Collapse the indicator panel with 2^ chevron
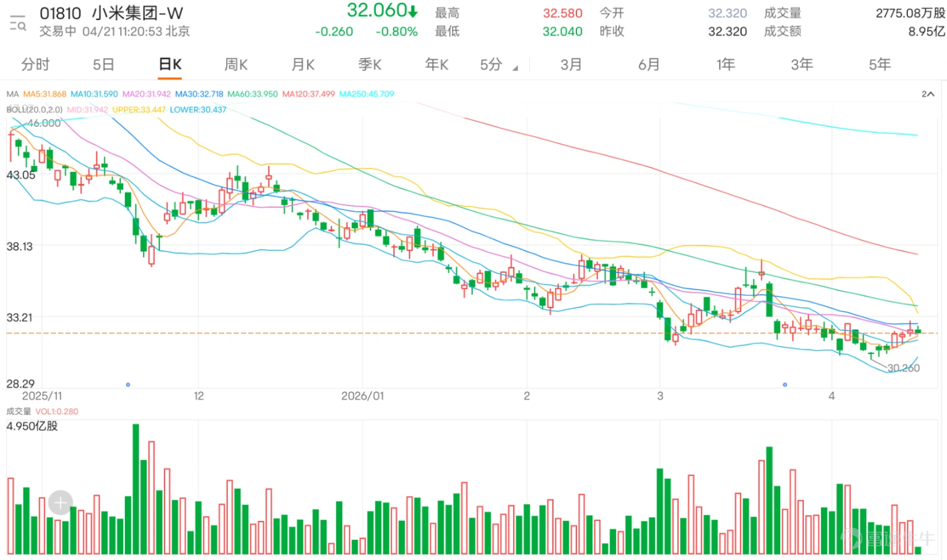The width and height of the screenshot is (947, 560). click(x=927, y=94)
